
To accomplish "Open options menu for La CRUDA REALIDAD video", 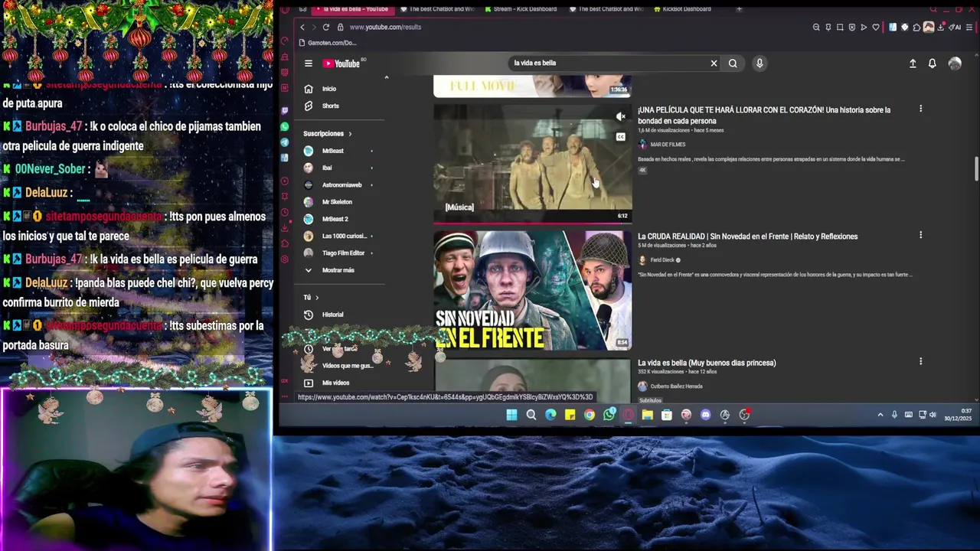I will click(920, 235).
